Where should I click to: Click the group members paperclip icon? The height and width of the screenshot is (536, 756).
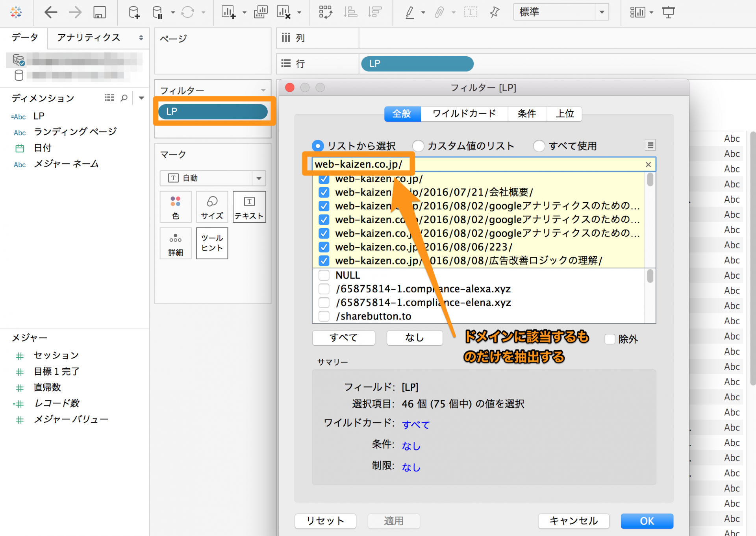439,12
